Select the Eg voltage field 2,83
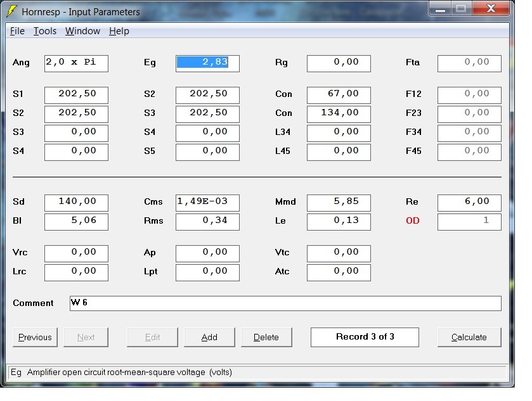 click(207, 63)
